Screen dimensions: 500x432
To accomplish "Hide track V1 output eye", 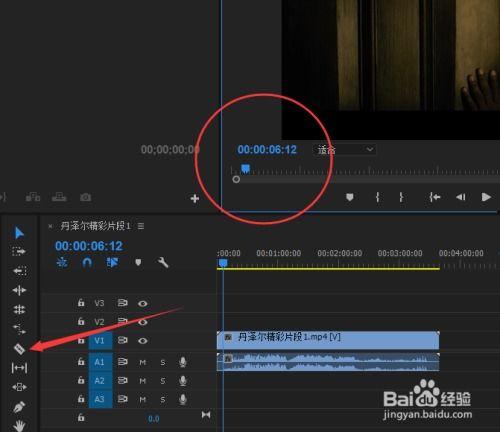I will (143, 341).
